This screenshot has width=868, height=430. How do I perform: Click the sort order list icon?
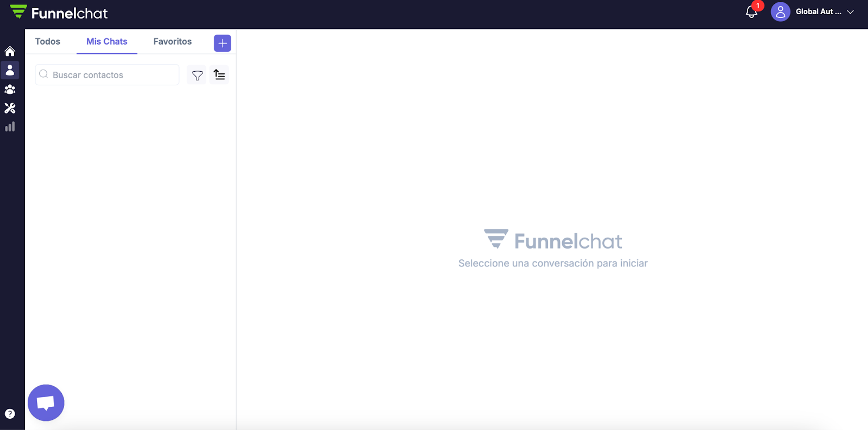(219, 75)
